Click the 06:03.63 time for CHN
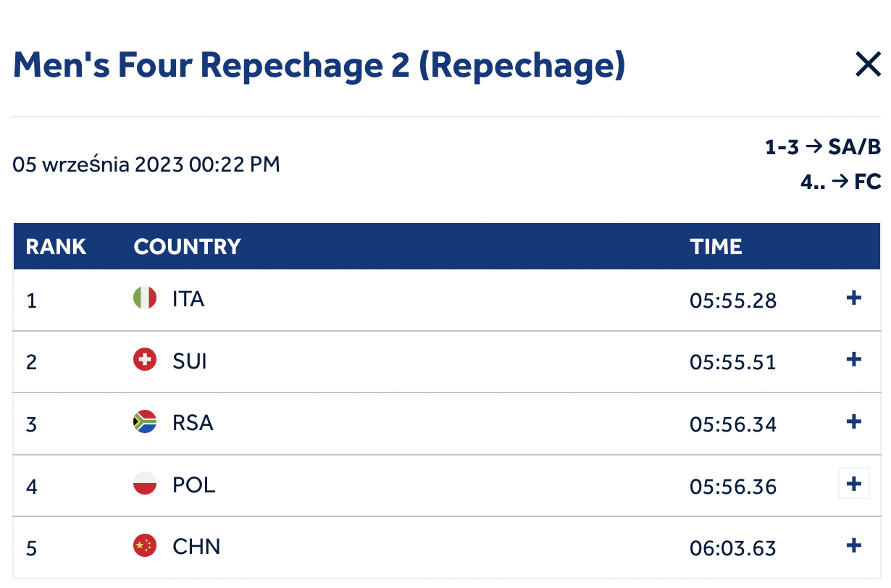The height and width of the screenshot is (588, 891). 733,548
